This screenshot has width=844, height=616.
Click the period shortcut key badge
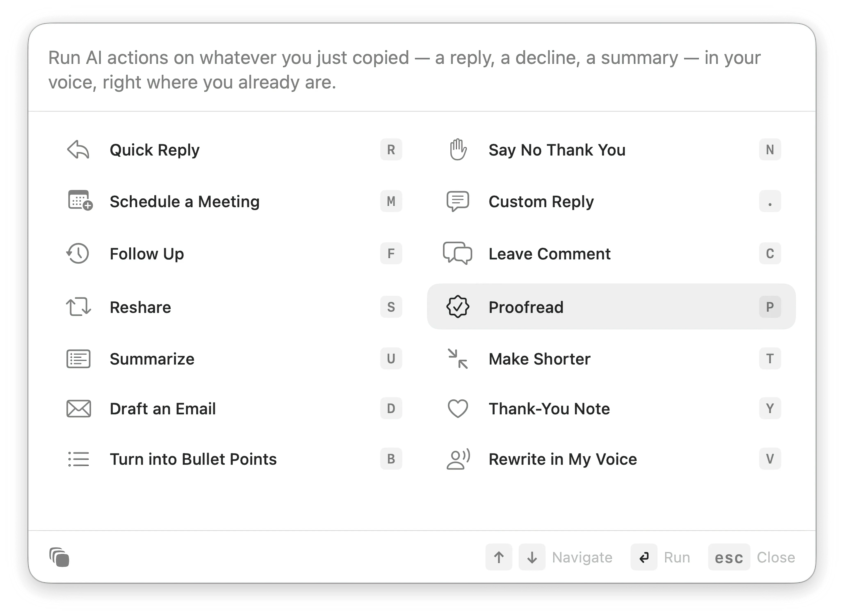click(x=770, y=201)
